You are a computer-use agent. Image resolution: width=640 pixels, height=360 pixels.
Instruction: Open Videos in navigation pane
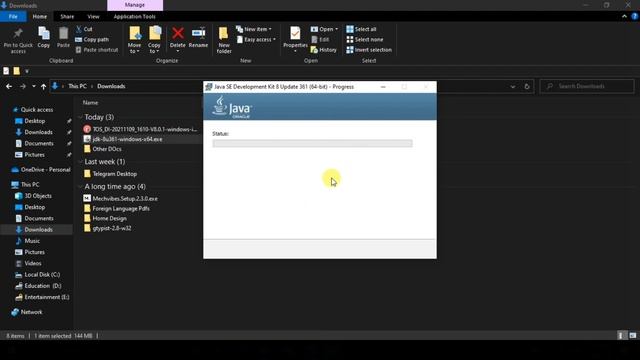point(29,263)
